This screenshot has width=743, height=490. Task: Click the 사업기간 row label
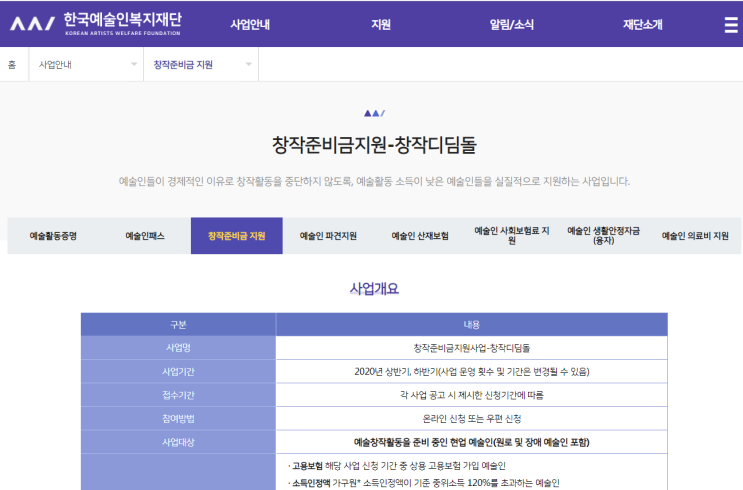(x=178, y=372)
